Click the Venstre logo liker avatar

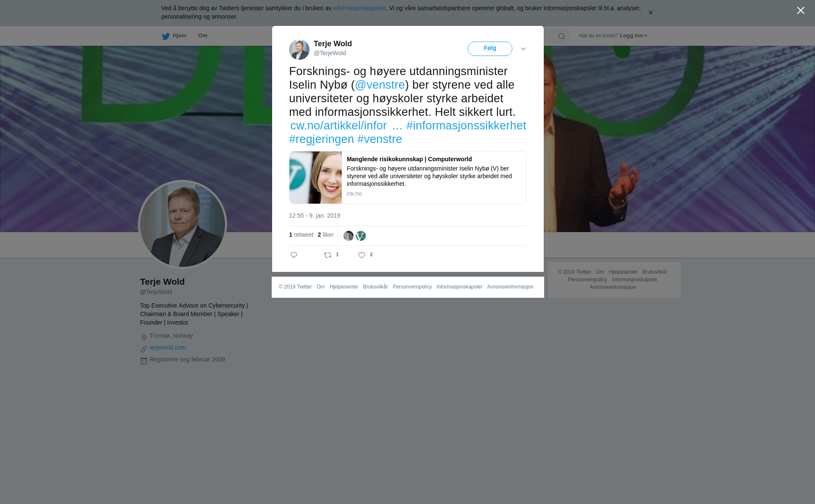[x=361, y=236]
